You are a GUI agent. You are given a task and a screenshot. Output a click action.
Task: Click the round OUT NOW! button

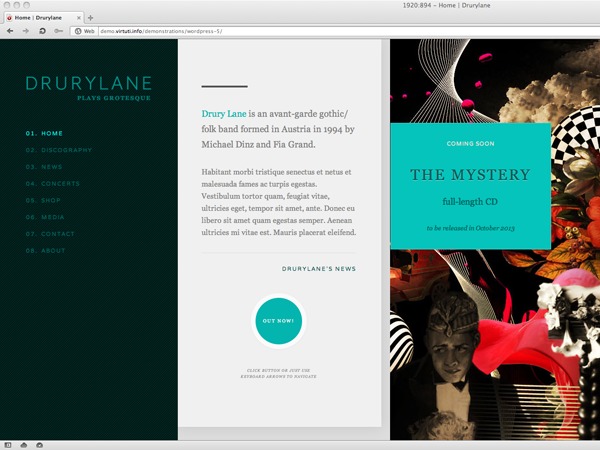(x=279, y=321)
